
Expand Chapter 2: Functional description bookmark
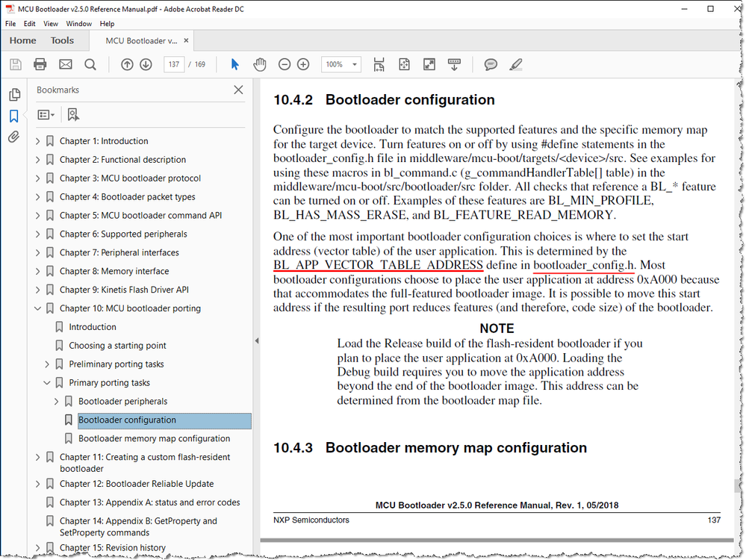click(x=37, y=159)
